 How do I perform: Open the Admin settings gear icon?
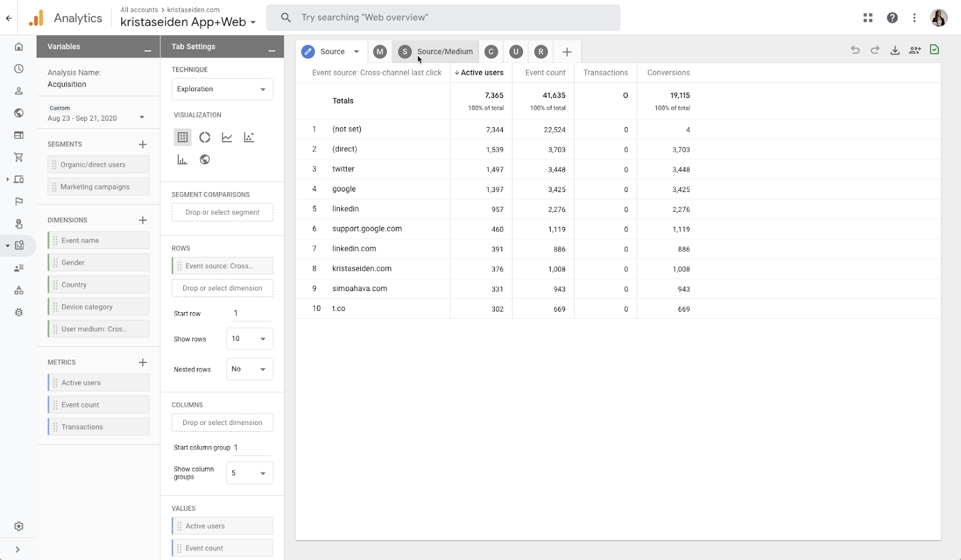point(19,526)
